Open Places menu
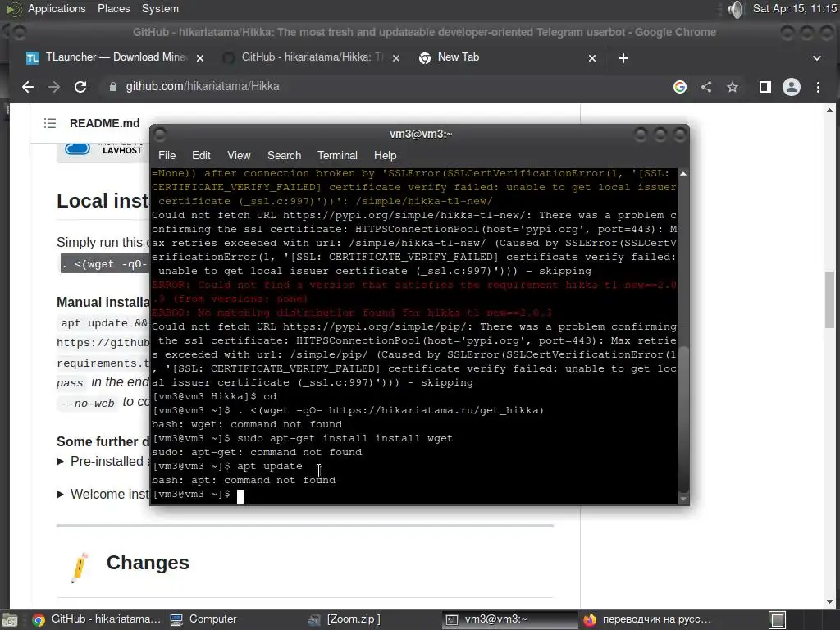This screenshot has height=630, width=840. point(113,8)
